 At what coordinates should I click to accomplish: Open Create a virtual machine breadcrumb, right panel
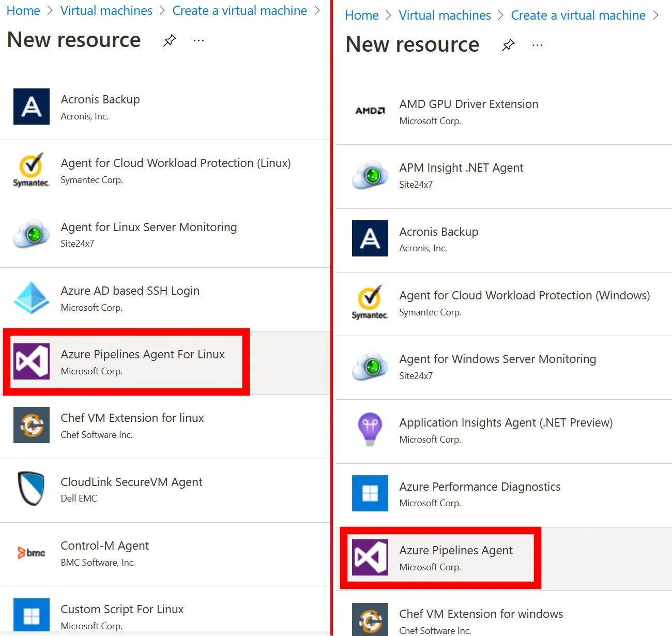pyautogui.click(x=578, y=15)
